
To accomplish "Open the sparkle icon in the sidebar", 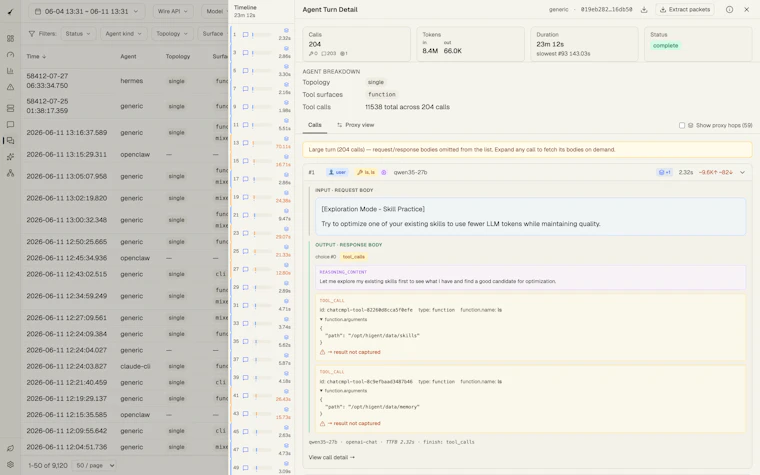I will point(10,157).
